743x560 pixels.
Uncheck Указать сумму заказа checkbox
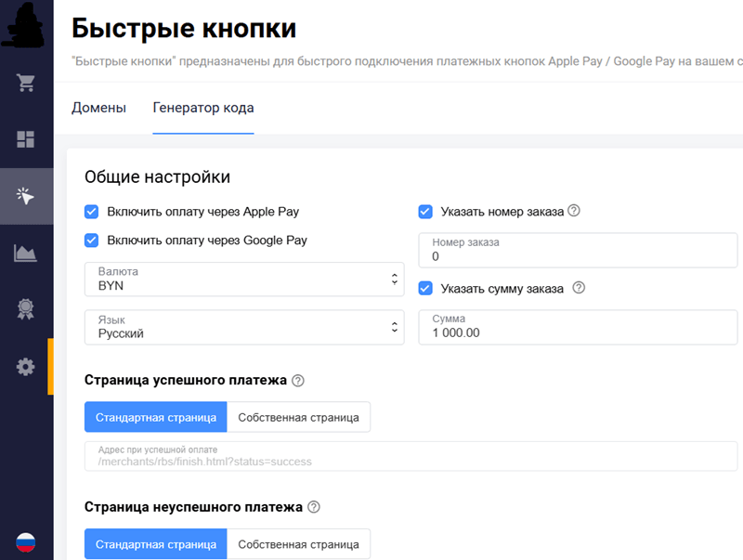[425, 288]
